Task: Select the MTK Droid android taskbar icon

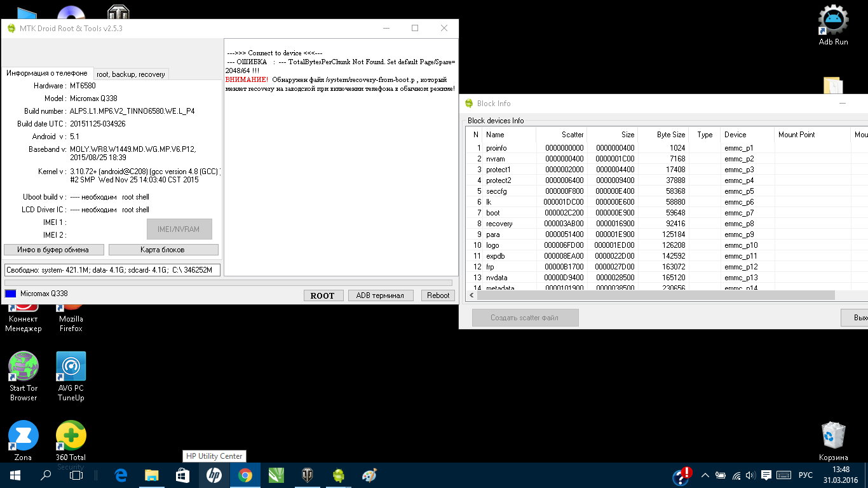Action: point(338,475)
